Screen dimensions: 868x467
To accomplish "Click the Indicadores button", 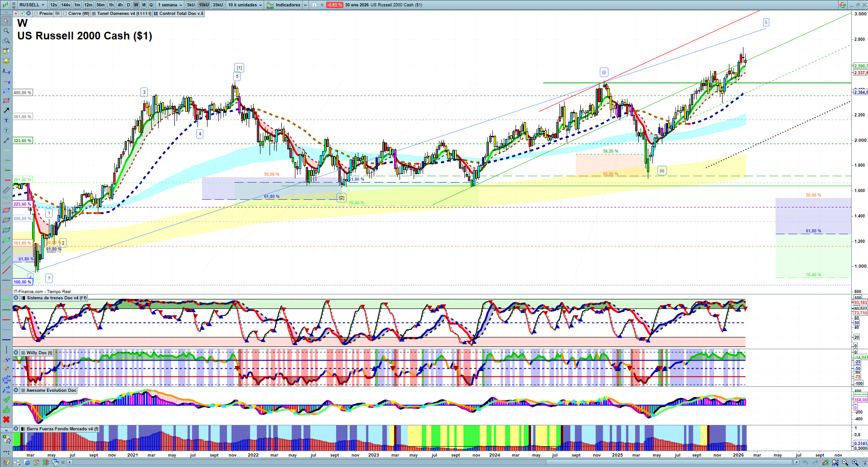I will pos(287,5).
